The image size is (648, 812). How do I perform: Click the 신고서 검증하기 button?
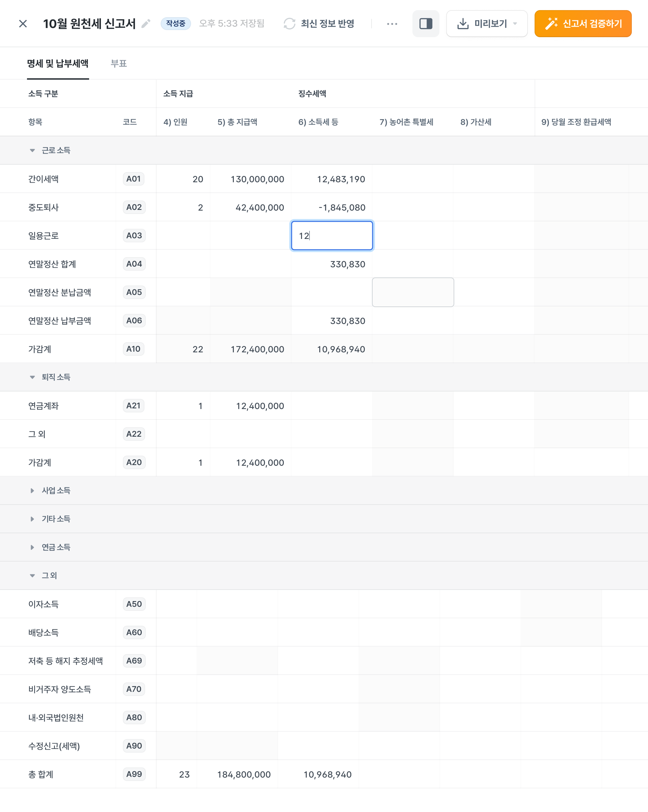583,24
